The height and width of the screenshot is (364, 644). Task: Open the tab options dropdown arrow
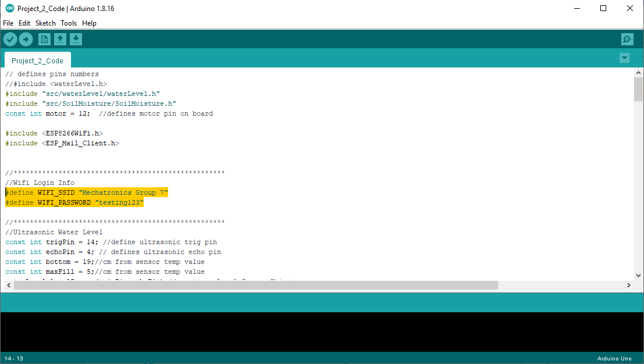point(624,58)
